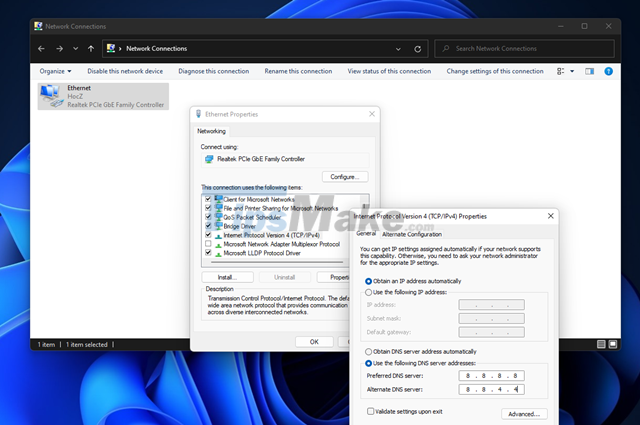Click the address bar Network Connections icon
640x425 pixels.
[x=111, y=48]
